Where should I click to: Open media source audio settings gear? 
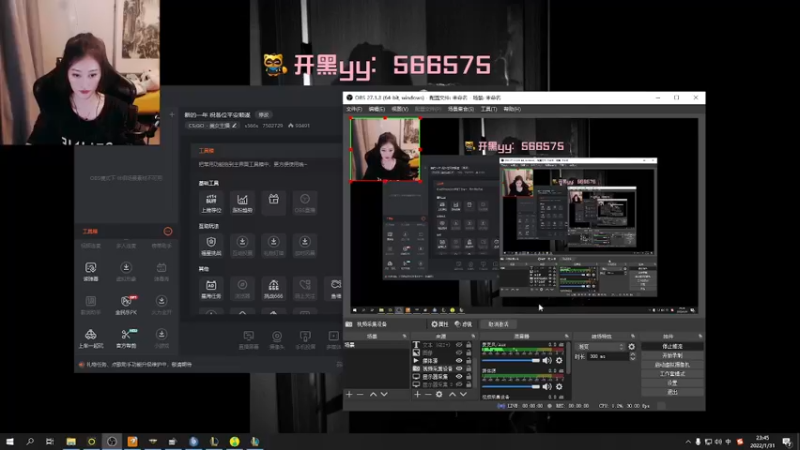(559, 386)
